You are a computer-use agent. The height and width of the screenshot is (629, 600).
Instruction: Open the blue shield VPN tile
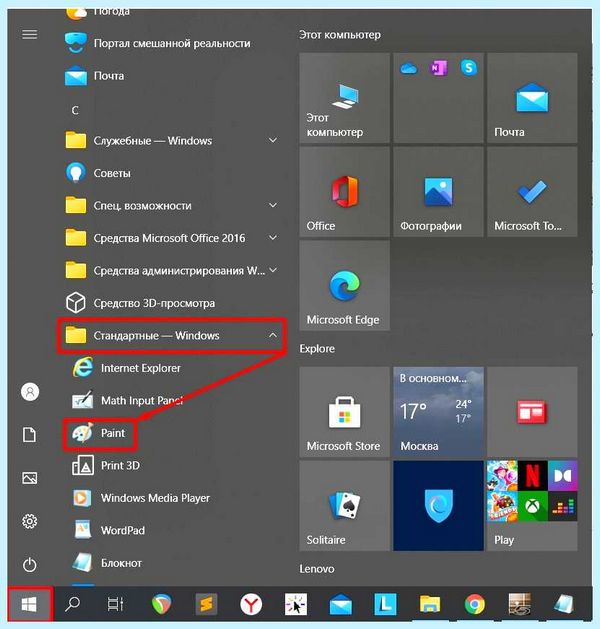click(x=438, y=506)
